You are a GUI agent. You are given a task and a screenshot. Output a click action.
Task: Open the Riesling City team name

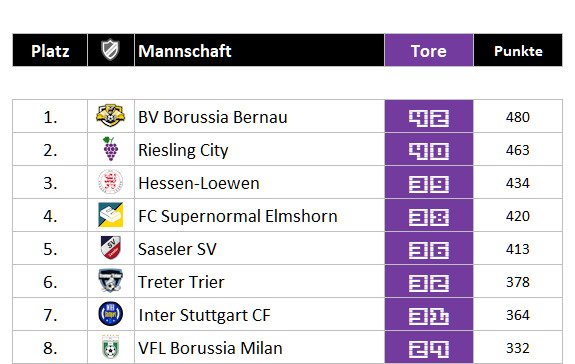click(x=183, y=150)
